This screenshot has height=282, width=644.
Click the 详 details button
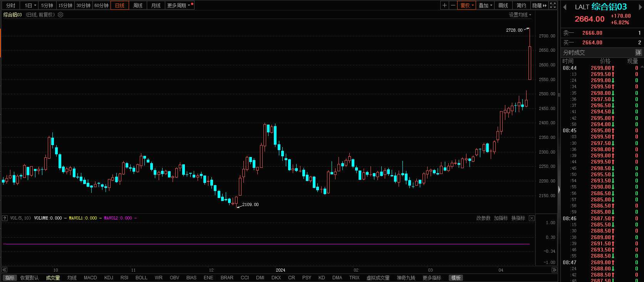click(x=638, y=52)
